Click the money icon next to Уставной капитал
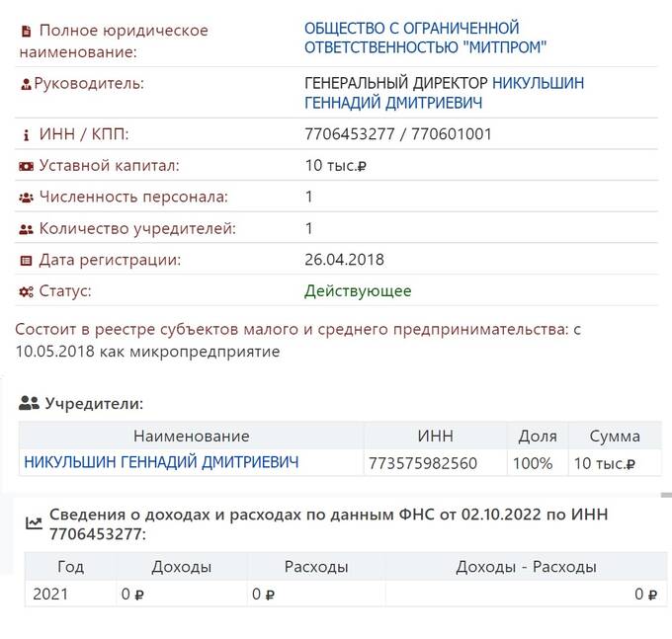672x639 pixels. click(26, 166)
